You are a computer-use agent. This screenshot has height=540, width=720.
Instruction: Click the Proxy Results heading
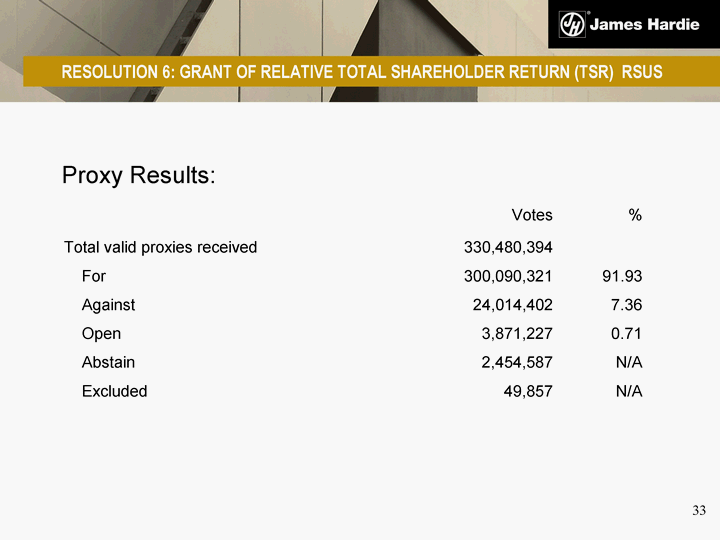(x=139, y=175)
